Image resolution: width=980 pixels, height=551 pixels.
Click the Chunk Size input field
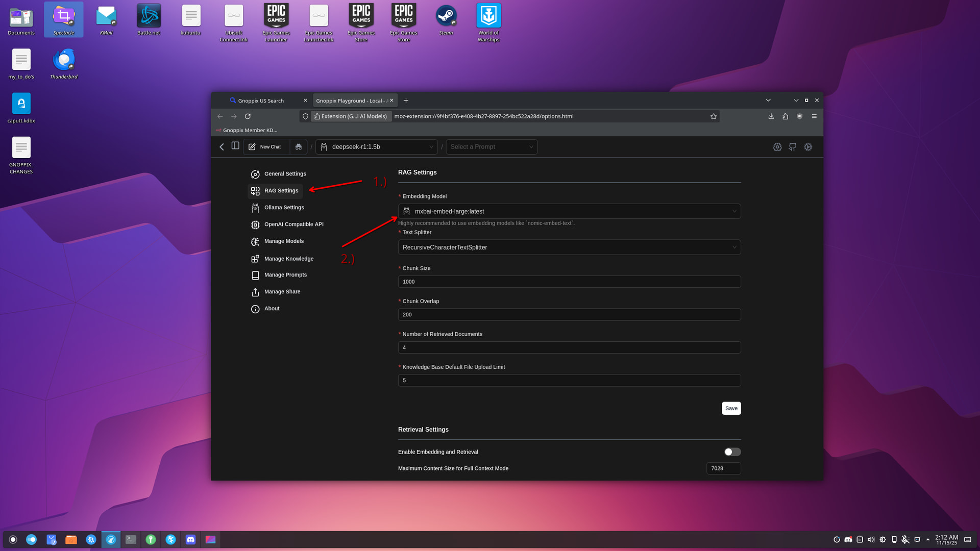tap(569, 282)
